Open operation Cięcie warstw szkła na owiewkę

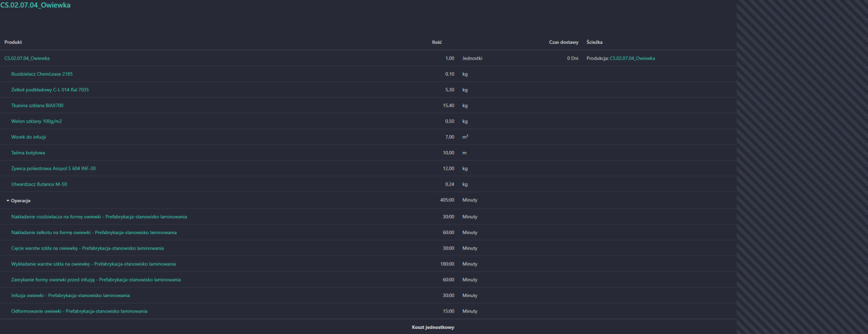point(87,248)
